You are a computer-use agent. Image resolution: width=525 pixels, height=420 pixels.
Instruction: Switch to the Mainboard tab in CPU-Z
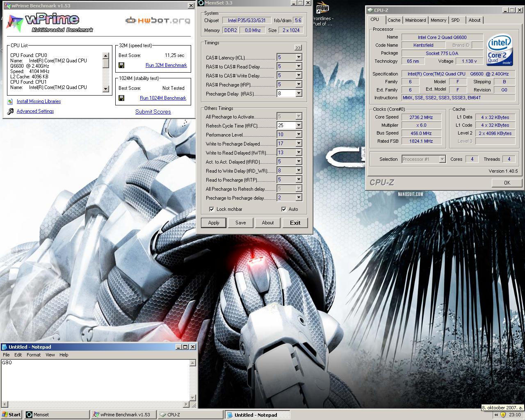tap(415, 20)
